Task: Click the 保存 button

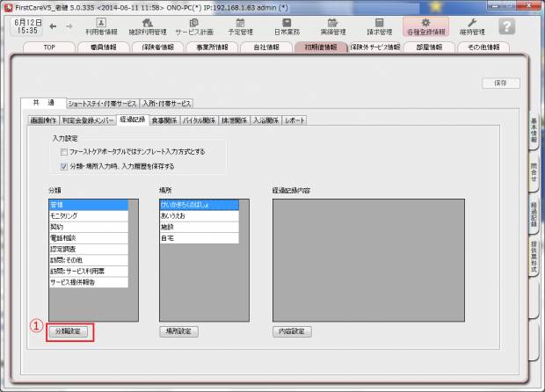Action: tap(499, 83)
